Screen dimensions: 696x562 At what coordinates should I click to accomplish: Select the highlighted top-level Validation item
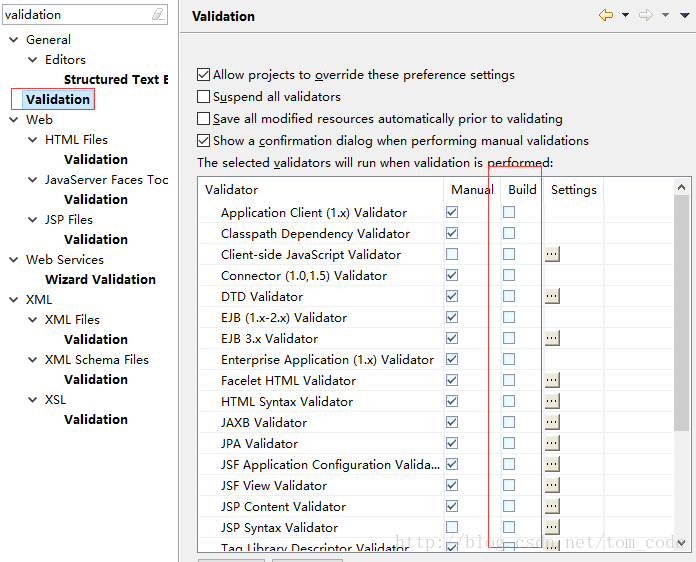click(58, 99)
